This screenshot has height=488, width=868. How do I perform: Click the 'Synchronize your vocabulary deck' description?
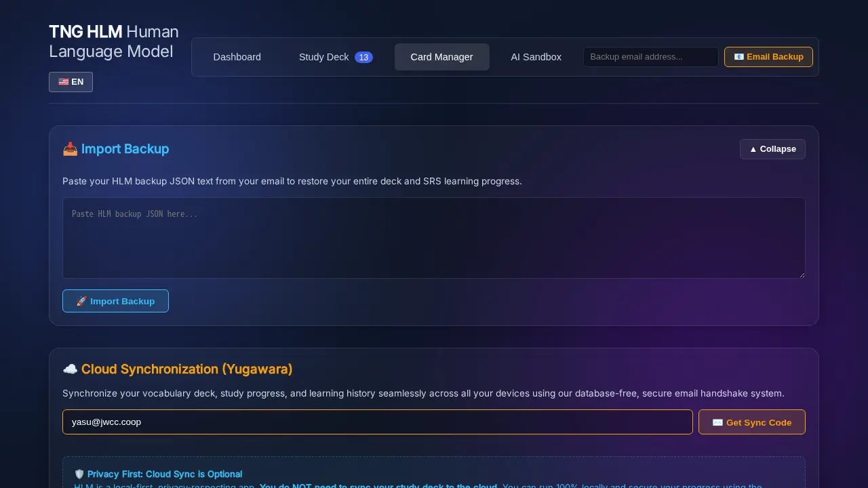423,393
